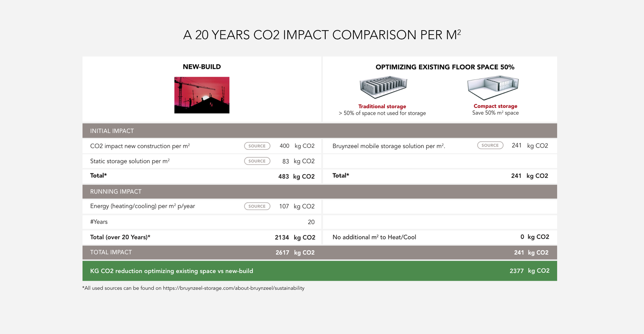Click the green KG CO2 reduction bar text
This screenshot has height=334, width=644.
click(171, 271)
